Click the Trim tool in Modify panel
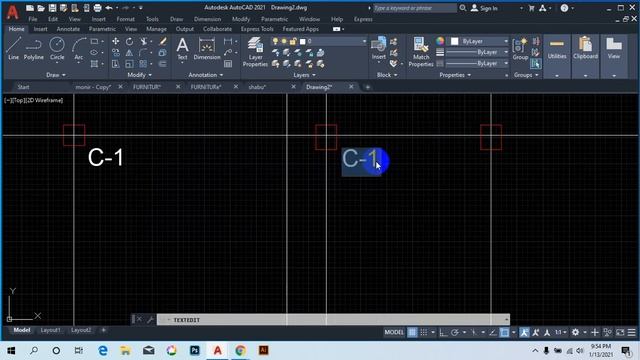Image resolution: width=640 pixels, height=360 pixels. pos(143,41)
